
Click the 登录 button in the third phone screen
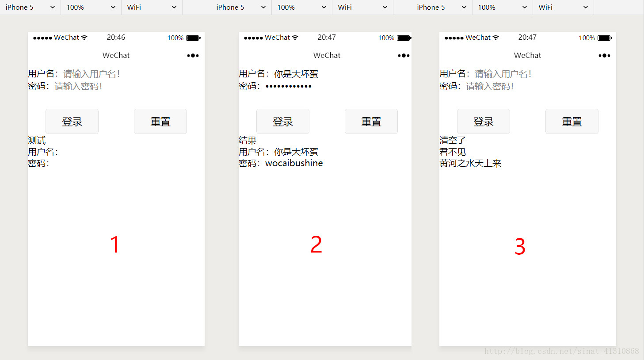pyautogui.click(x=484, y=121)
